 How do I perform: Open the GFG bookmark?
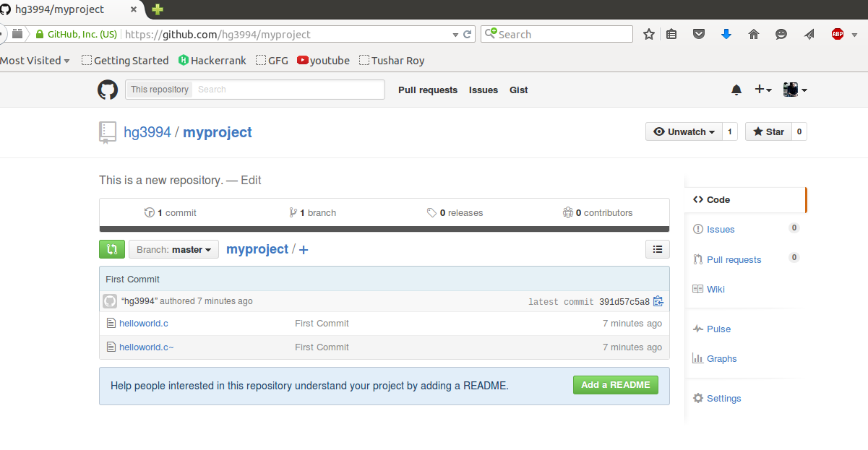(272, 61)
